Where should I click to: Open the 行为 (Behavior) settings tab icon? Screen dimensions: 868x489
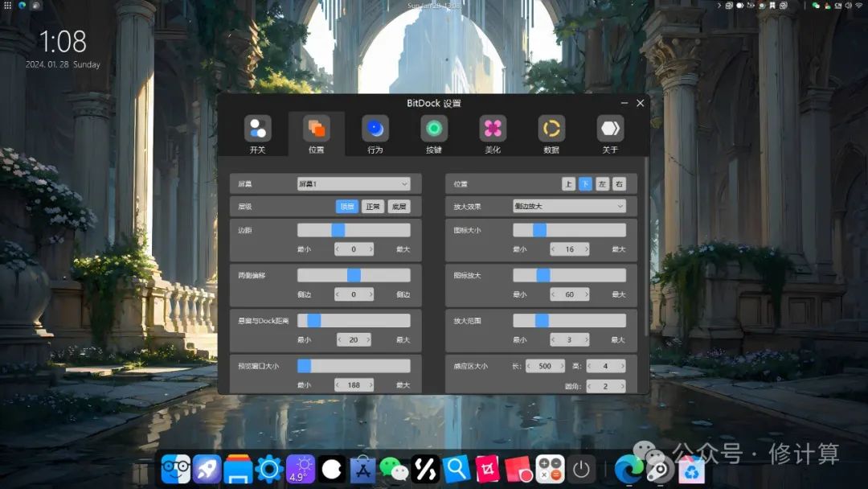coord(375,128)
